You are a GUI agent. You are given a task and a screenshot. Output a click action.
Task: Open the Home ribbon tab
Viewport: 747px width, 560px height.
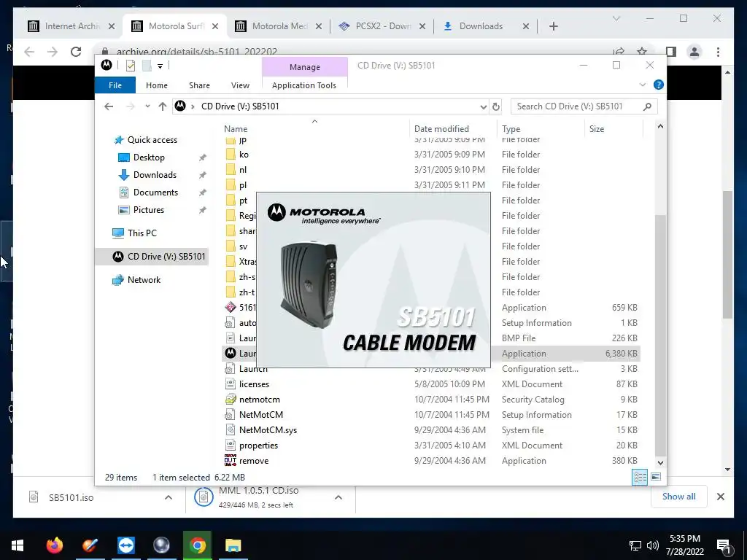[157, 85]
